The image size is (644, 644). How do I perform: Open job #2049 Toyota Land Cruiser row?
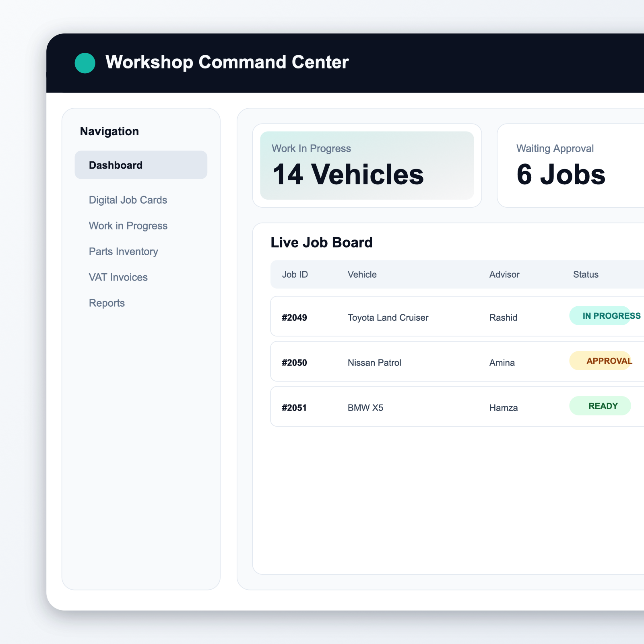click(402, 317)
